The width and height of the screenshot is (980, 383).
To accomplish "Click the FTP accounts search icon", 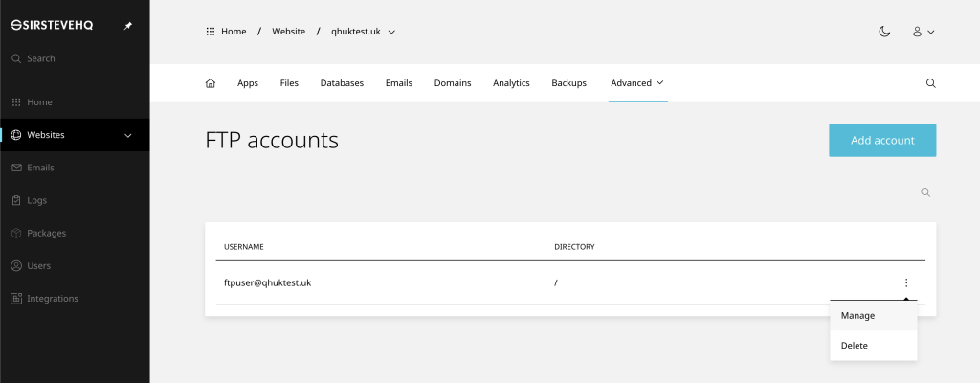I will tap(925, 192).
